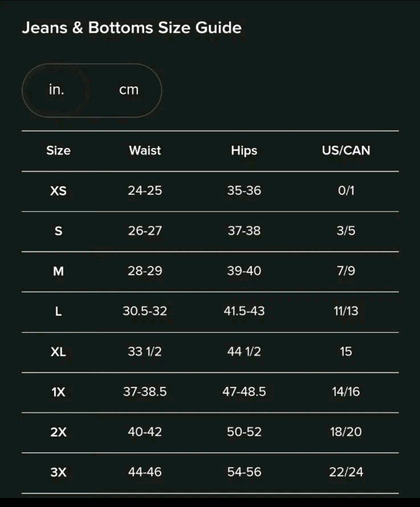Viewport: 420px width, 507px height.
Task: Click the Jeans & Bottoms Size Guide heading
Action: click(132, 28)
